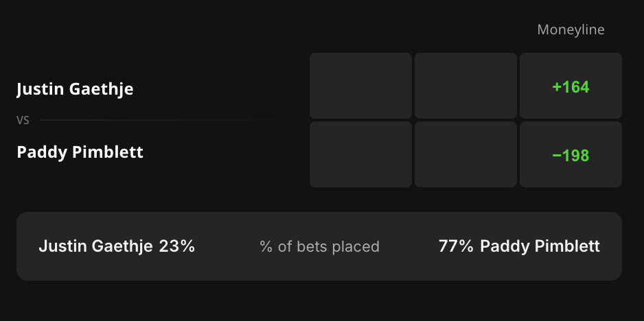This screenshot has width=644, height=321.
Task: Select Paddy Pimblett's −198 moneyline odds
Action: [571, 154]
